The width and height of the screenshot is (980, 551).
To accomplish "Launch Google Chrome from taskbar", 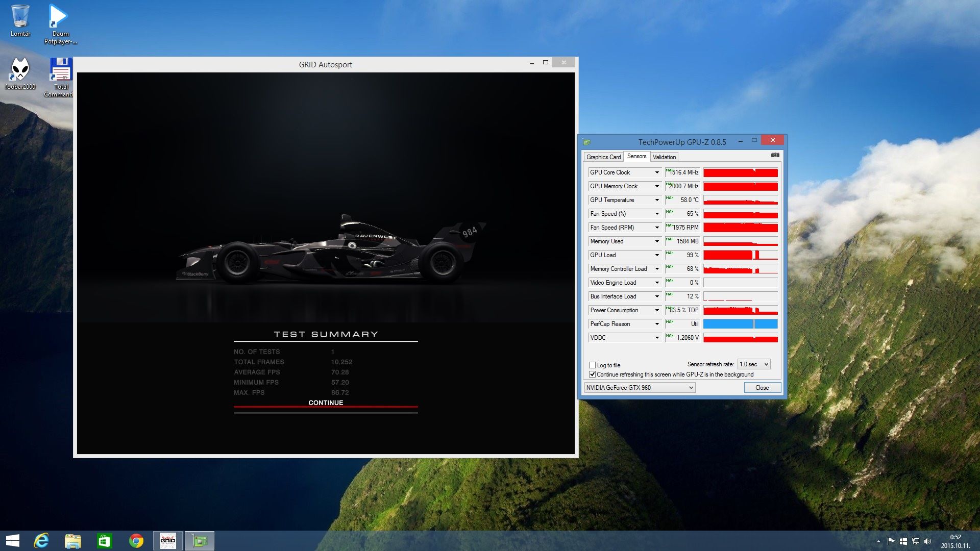I will click(136, 541).
